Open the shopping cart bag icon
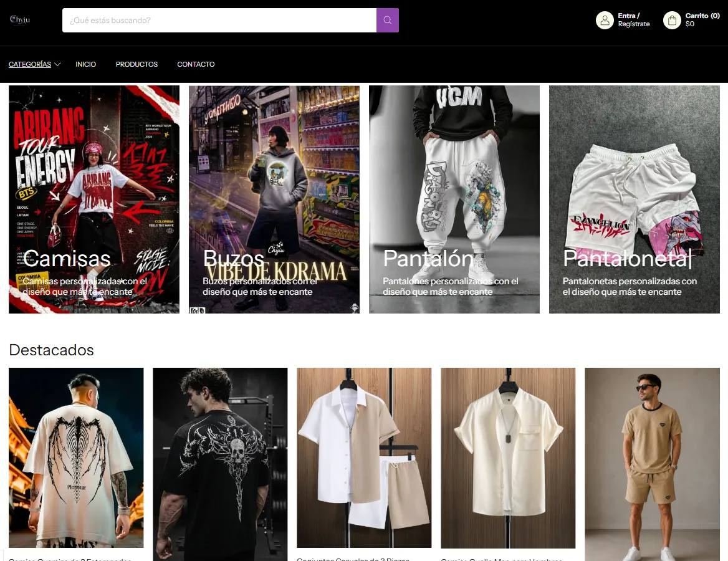Screen dimensions: 728x561 [x=672, y=21]
